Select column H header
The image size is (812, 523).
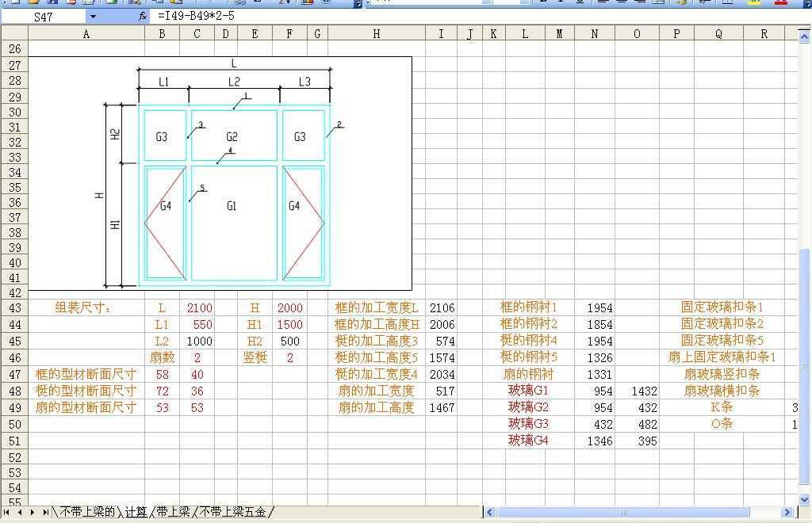[377, 33]
